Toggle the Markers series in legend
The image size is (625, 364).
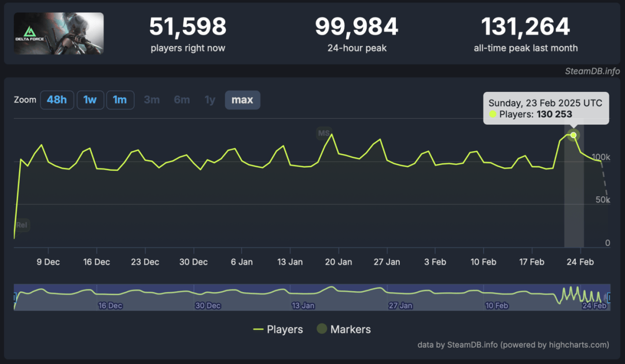tap(344, 329)
